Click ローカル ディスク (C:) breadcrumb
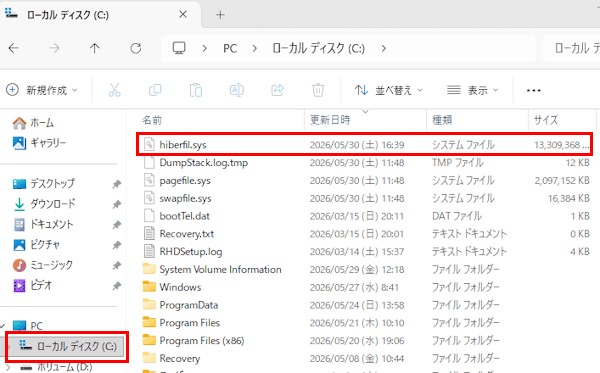This screenshot has width=600, height=373. point(318,49)
